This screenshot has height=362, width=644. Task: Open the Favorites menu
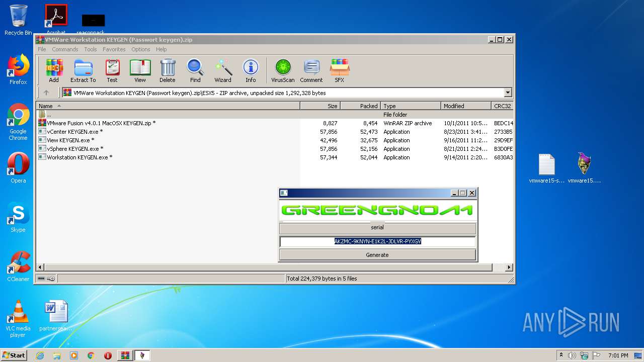pos(114,49)
